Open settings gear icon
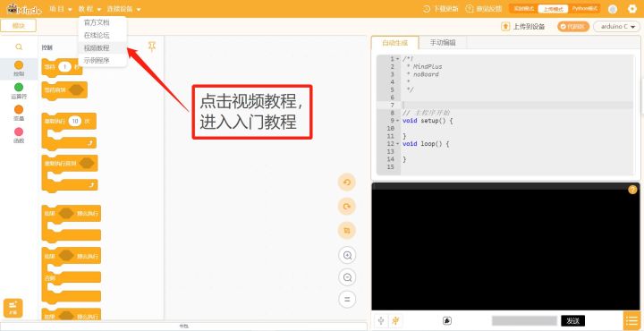 632,9
